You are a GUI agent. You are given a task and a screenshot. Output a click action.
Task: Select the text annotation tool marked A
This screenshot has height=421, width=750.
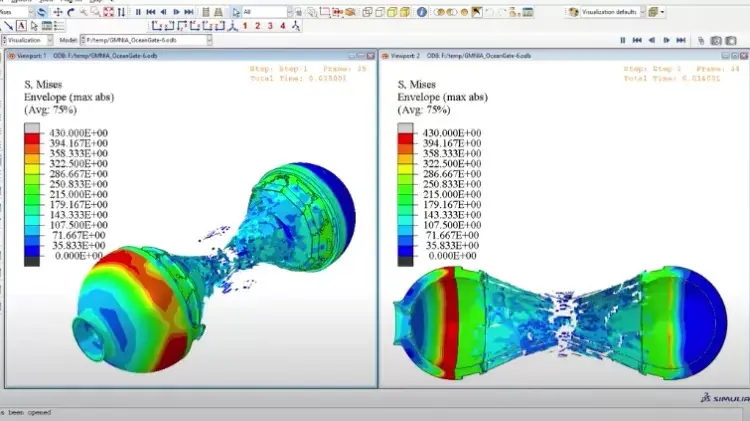coord(21,26)
